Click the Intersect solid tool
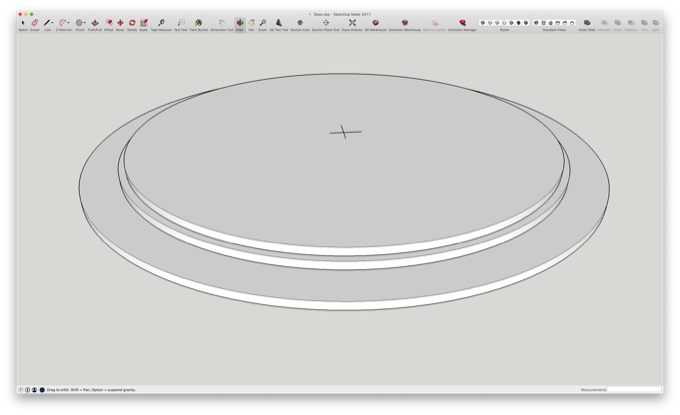The height and width of the screenshot is (415, 680). [604, 23]
